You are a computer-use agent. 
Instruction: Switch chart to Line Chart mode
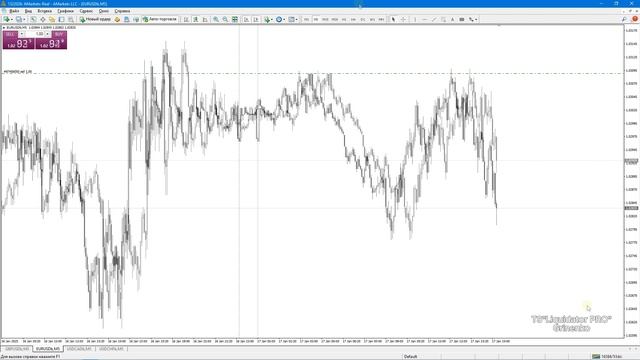[205, 19]
